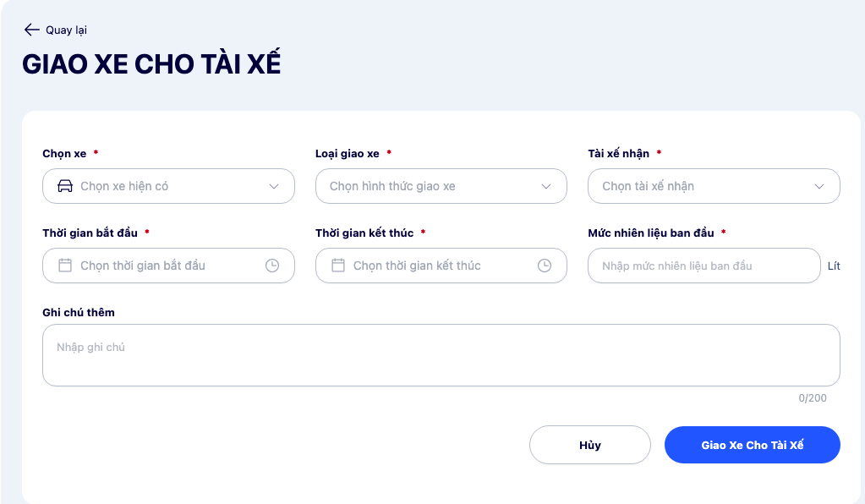Open the Chọn hình thức giao xe dropdown

[x=441, y=186]
